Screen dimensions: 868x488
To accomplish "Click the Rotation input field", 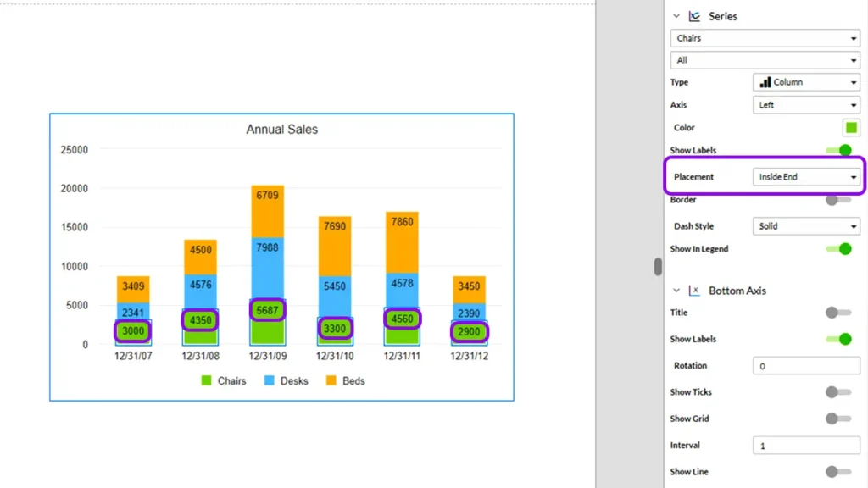I will point(806,366).
